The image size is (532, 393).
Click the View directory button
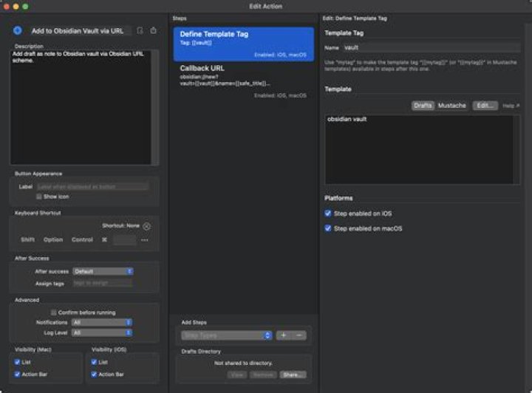tap(237, 375)
